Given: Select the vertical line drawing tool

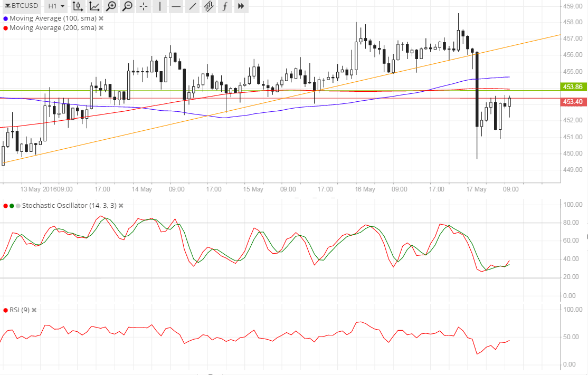Looking at the screenshot, I should (x=159, y=7).
